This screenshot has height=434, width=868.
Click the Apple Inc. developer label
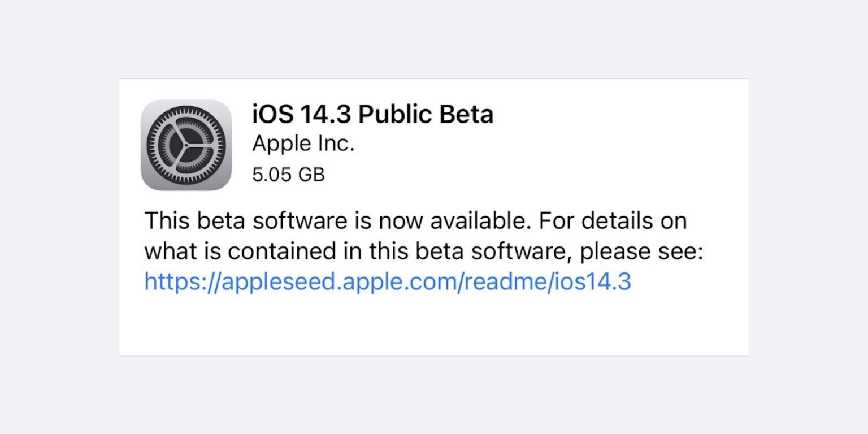(x=303, y=144)
